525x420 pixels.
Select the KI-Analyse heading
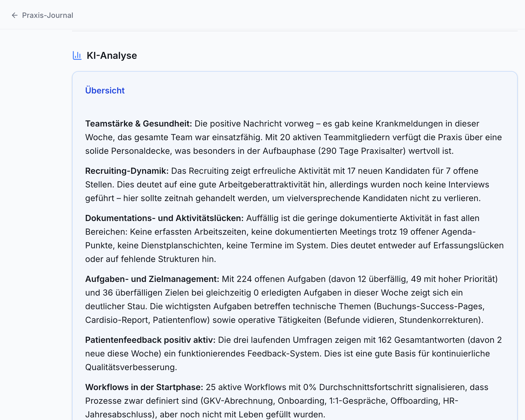coord(112,56)
